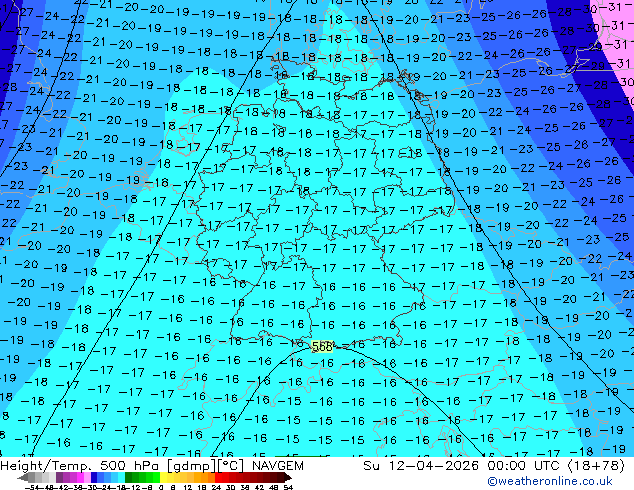Click the NAVGEM model name label
This screenshot has height=490, width=634.
point(277,466)
